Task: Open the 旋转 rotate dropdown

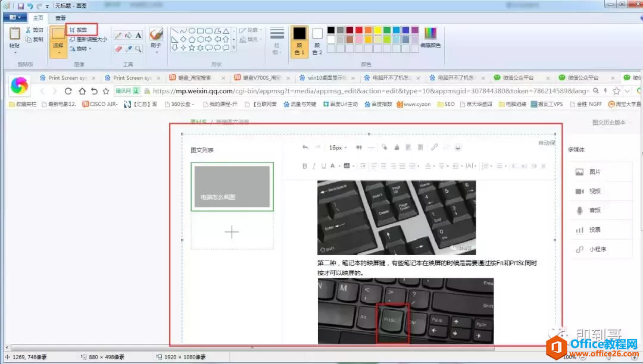Action: (80, 49)
